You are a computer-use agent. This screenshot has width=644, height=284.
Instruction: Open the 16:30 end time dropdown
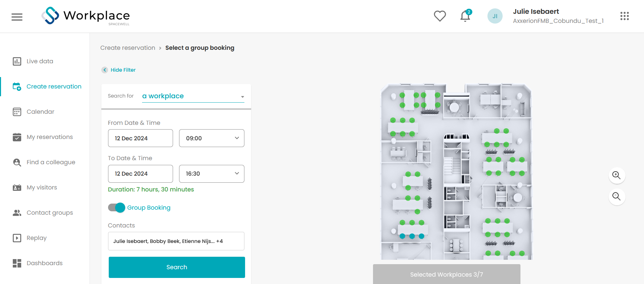pos(211,174)
